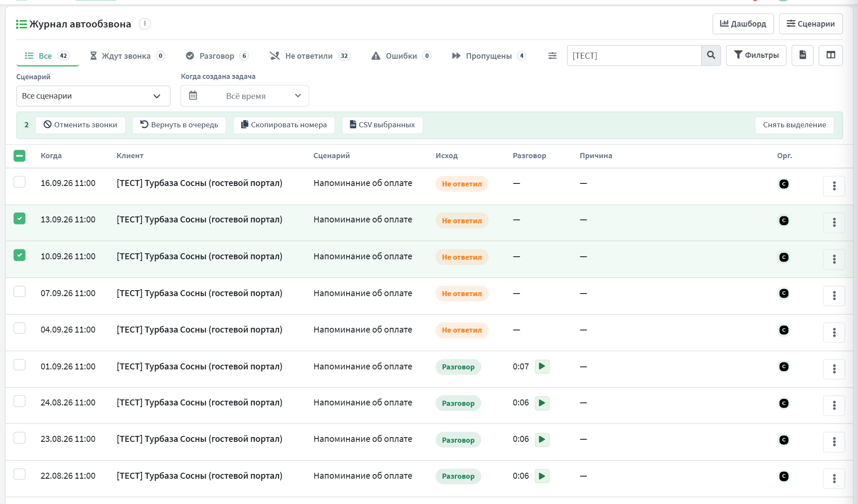Viewport: 858px width, 504px height.
Task: Play the 24.08.26 call recording
Action: (x=542, y=403)
